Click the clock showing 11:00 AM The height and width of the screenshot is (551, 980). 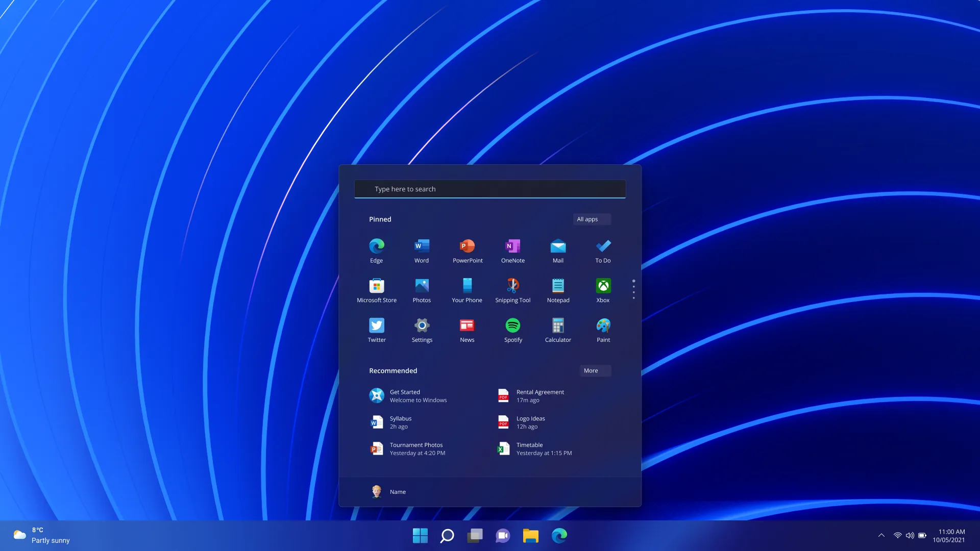coord(949,536)
